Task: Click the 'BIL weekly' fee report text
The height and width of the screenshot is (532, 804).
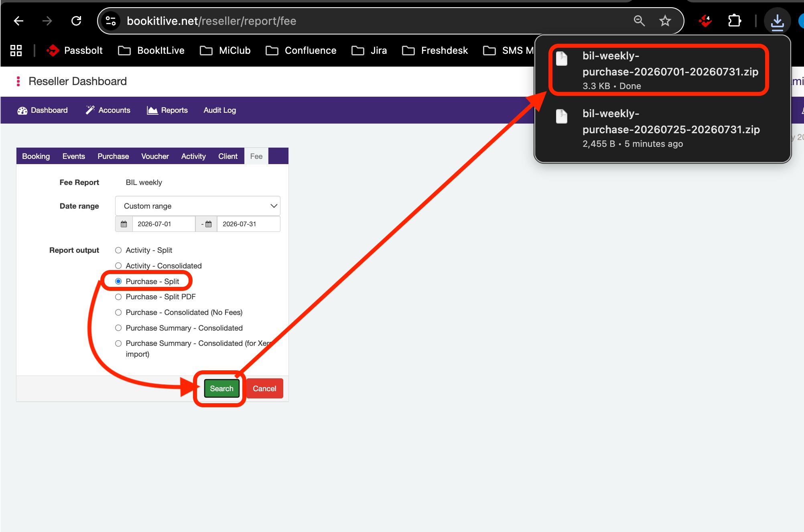Action: (144, 183)
